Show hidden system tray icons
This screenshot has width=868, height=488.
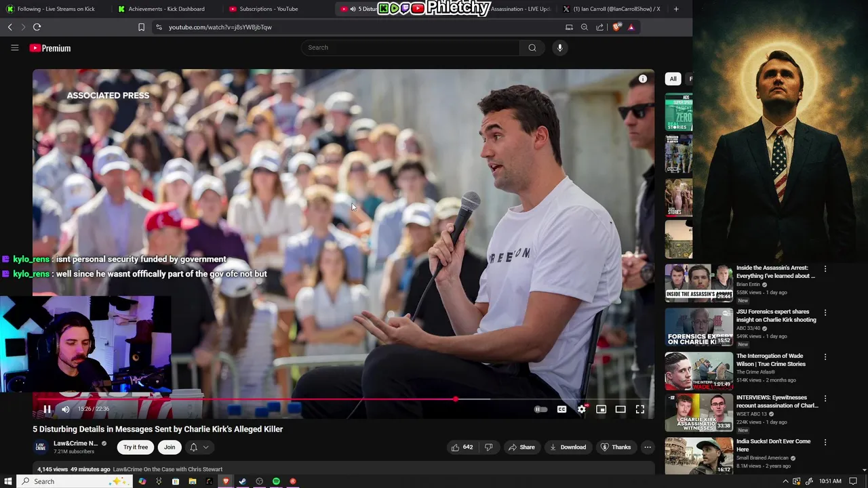[x=786, y=481]
